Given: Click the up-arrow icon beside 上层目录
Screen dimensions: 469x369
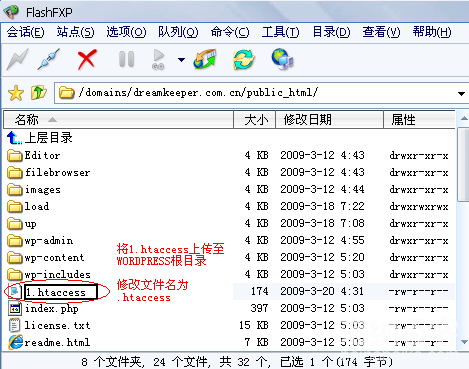Looking at the screenshot, I should click(14, 138).
